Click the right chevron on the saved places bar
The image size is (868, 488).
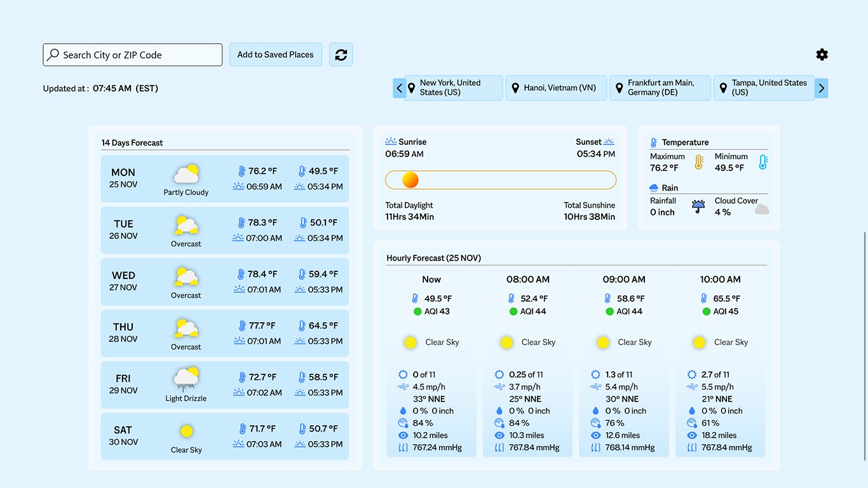click(822, 88)
